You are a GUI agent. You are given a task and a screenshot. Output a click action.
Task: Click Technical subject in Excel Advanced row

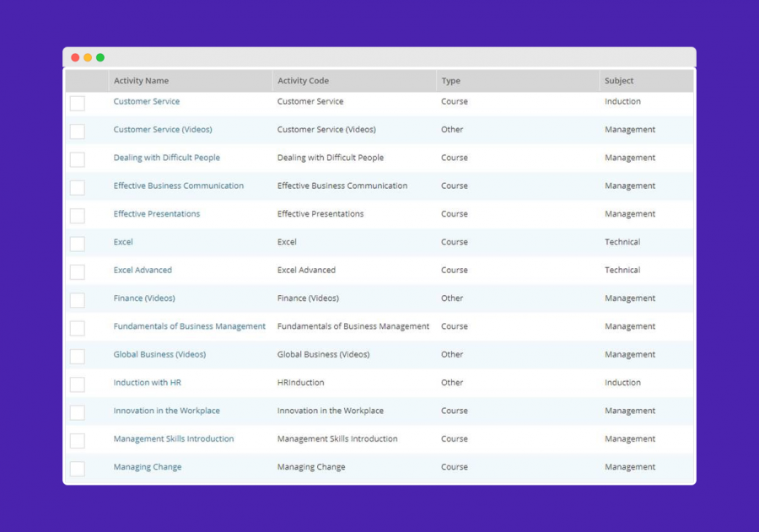622,270
